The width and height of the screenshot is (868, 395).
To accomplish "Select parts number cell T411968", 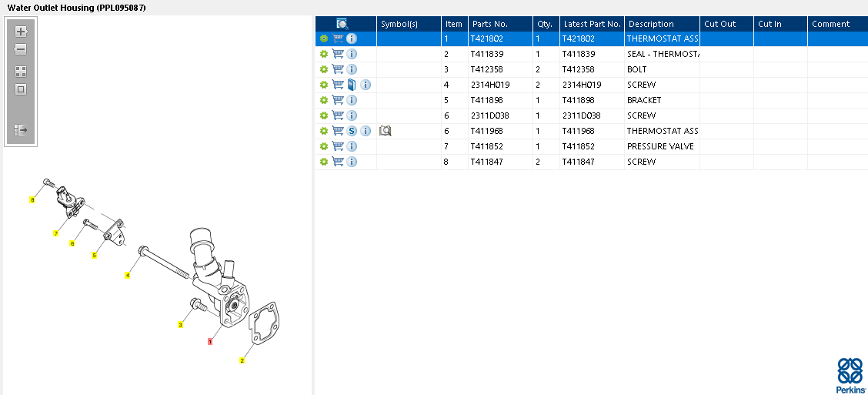I will click(500, 131).
